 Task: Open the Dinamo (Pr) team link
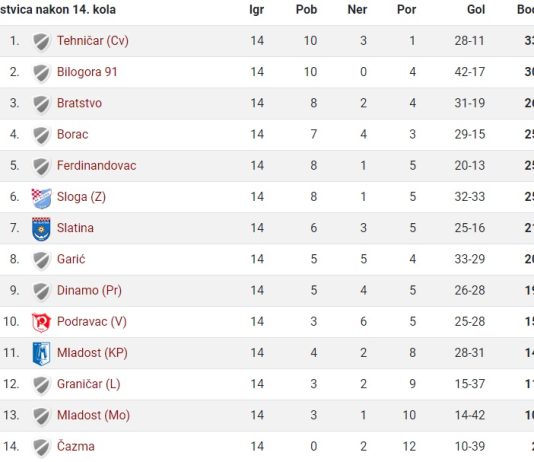click(x=89, y=290)
